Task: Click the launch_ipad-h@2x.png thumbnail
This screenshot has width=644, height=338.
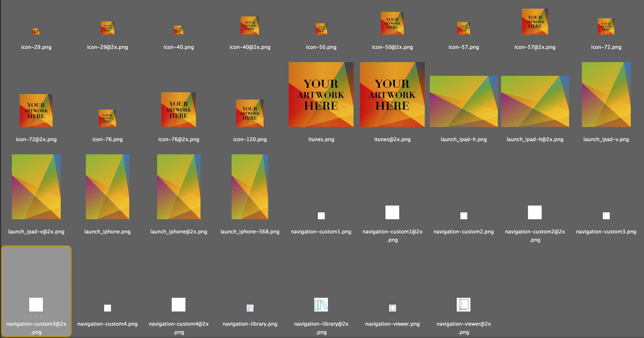Action: pos(535,101)
